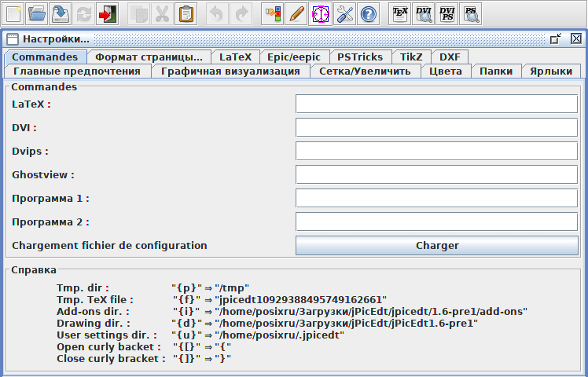The image size is (588, 377).
Task: Focus the LaTeX command input field
Action: coord(436,104)
